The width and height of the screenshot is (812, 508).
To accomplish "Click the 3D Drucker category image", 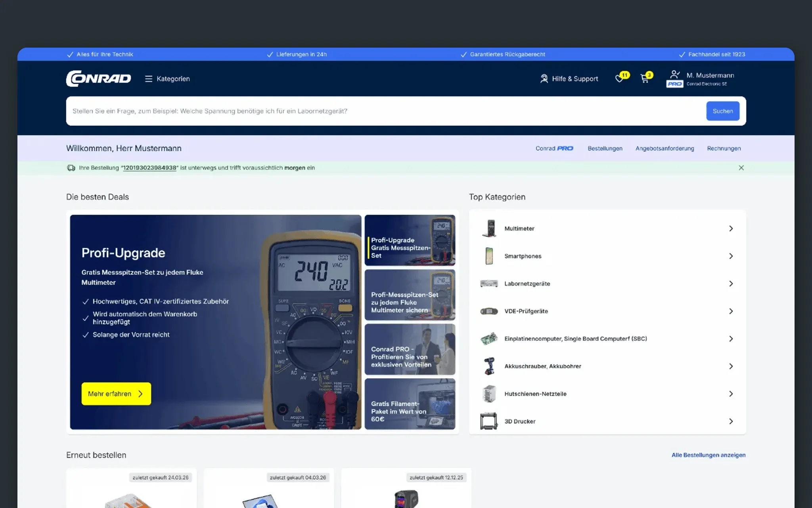I will click(x=489, y=421).
